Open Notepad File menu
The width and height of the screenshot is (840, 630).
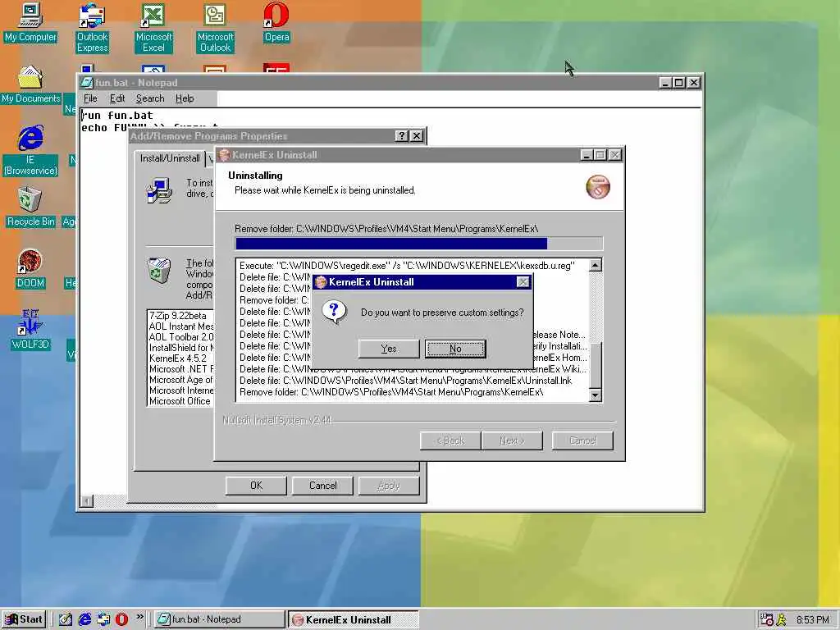90,98
